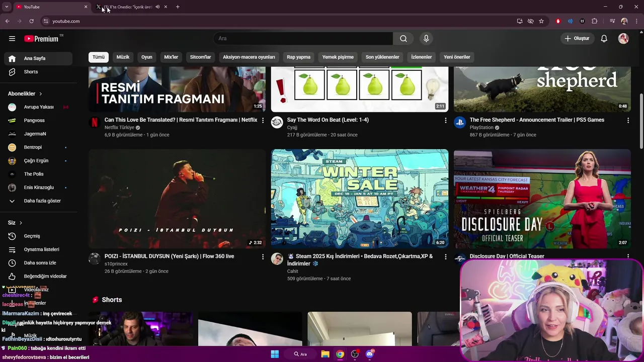This screenshot has width=644, height=362.
Task: Click the Cyajj channel avatar
Action: coord(277,122)
